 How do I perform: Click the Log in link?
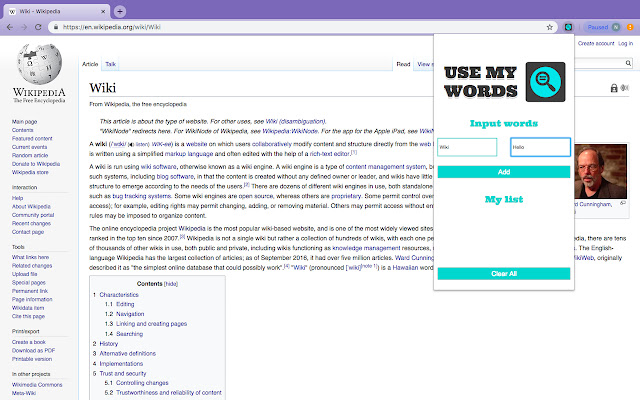(625, 43)
